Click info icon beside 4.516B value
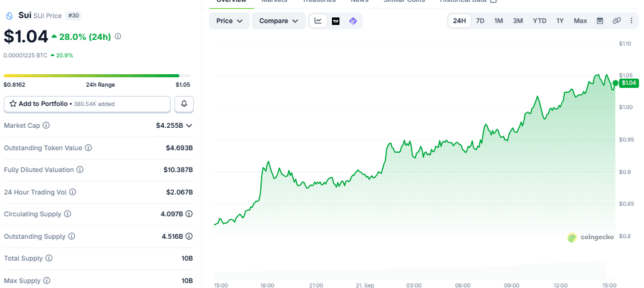 [189, 236]
